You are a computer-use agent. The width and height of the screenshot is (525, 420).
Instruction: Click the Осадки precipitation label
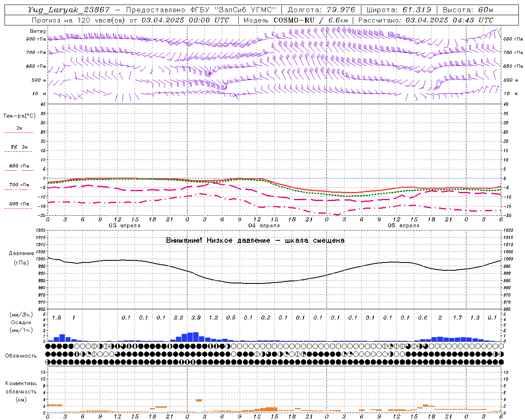(x=21, y=322)
